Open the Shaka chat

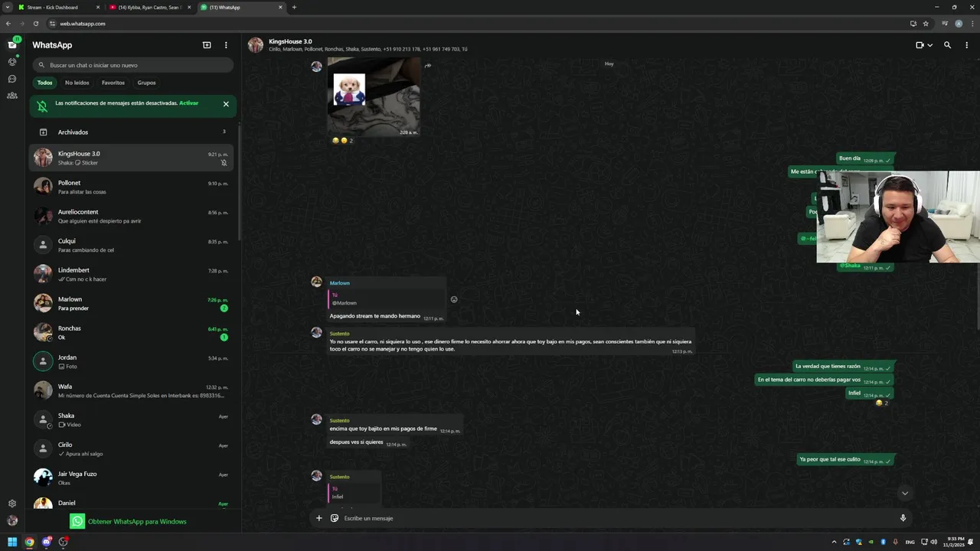[x=132, y=419]
